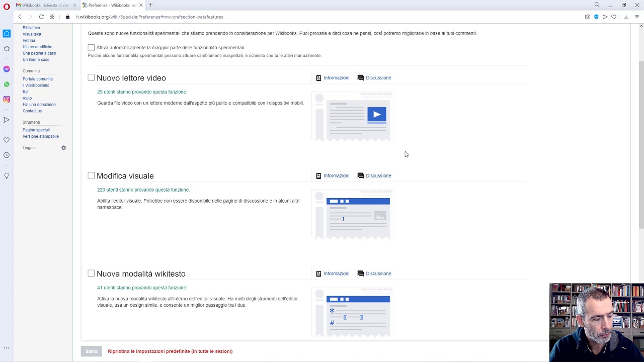
Task: Go back with the browser back arrow
Action: [20, 17]
